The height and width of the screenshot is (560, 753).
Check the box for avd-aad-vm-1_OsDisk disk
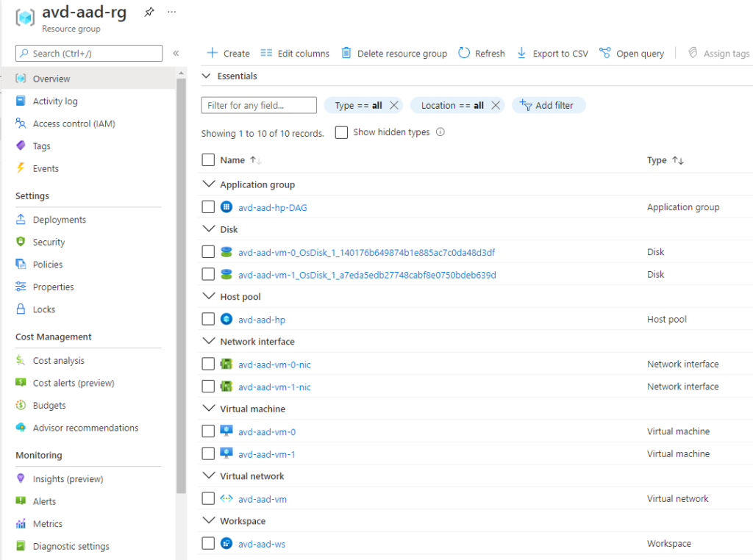[208, 274]
